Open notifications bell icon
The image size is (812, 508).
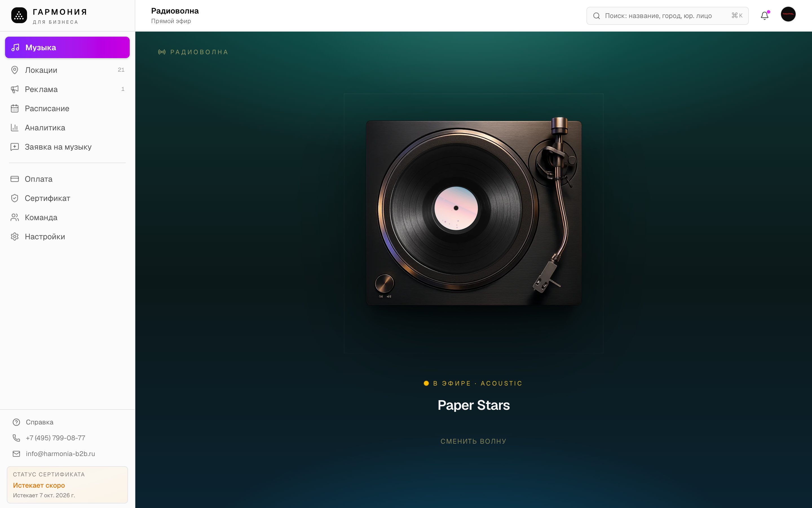[765, 16]
